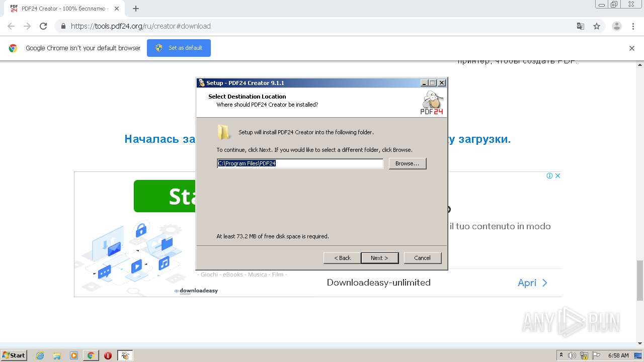
Task: Close the advertisement with X
Action: 557,175
